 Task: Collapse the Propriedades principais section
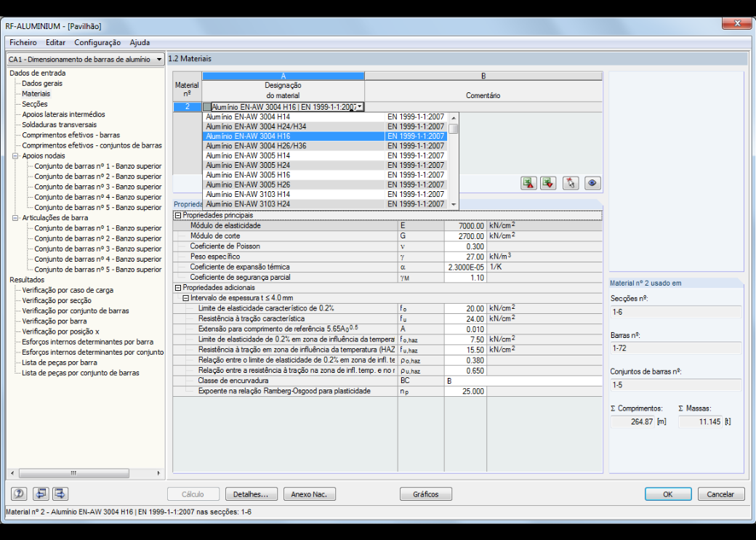(178, 216)
